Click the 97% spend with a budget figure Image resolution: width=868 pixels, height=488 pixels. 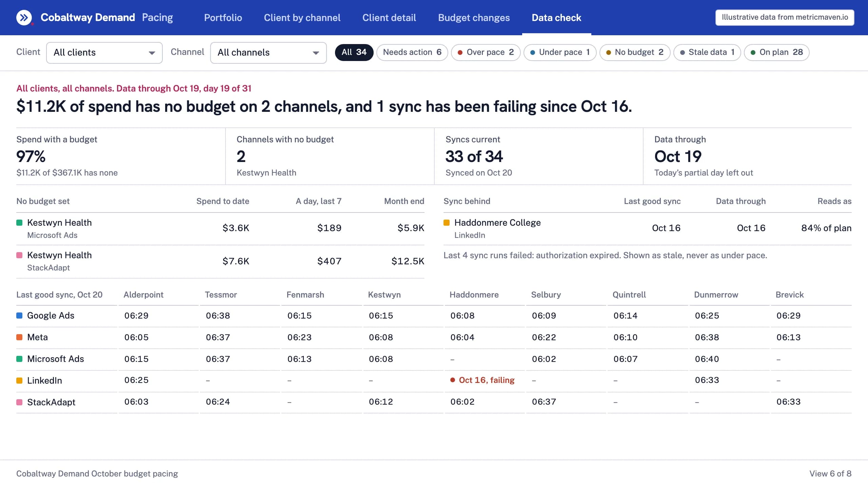click(31, 157)
